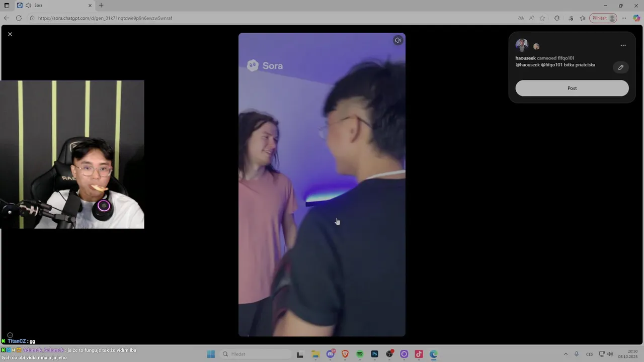The image size is (644, 362).
Task: Close the Sora video viewer with X
Action: pyautogui.click(x=10, y=34)
